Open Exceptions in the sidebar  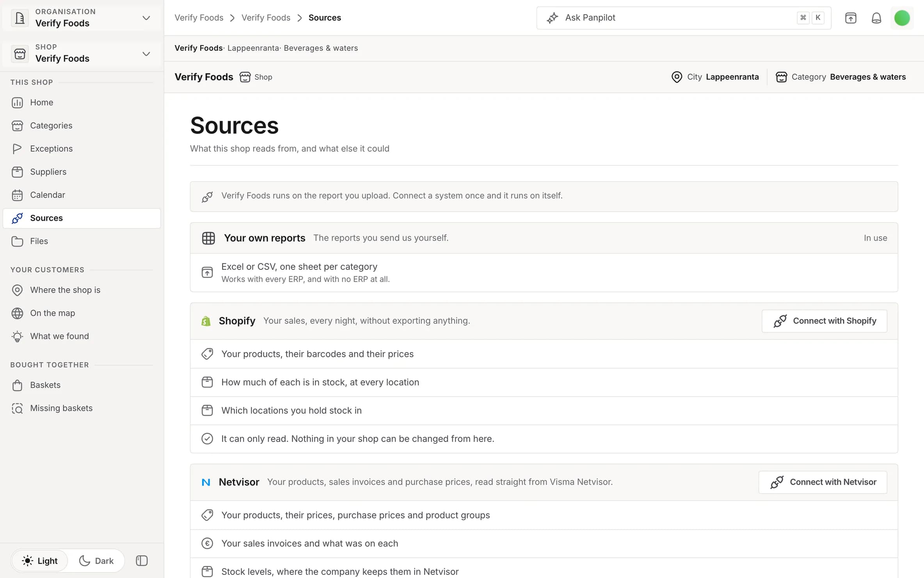pyautogui.click(x=82, y=148)
